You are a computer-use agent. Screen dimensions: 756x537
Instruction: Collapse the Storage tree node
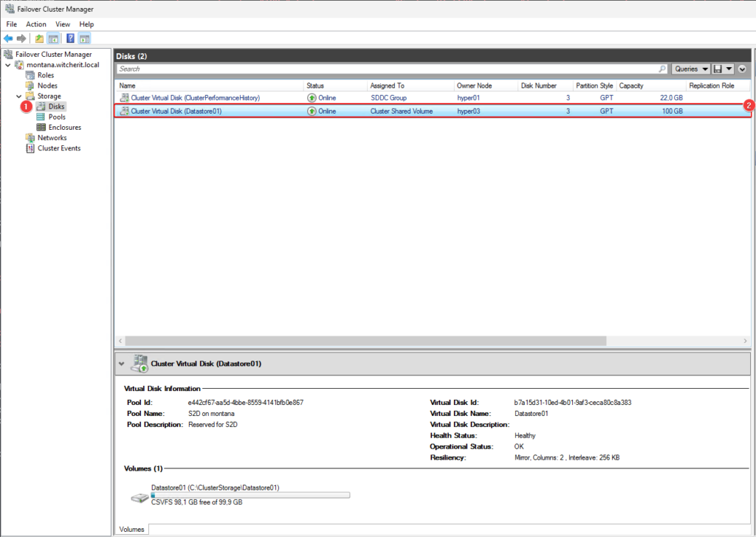pyautogui.click(x=19, y=97)
